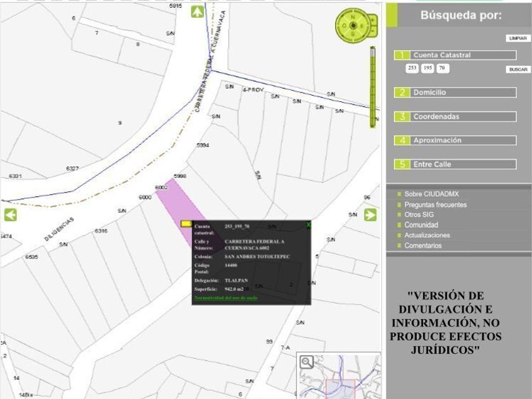532x399 pixels.
Task: Open Otros SIG link
Action: pos(419,215)
